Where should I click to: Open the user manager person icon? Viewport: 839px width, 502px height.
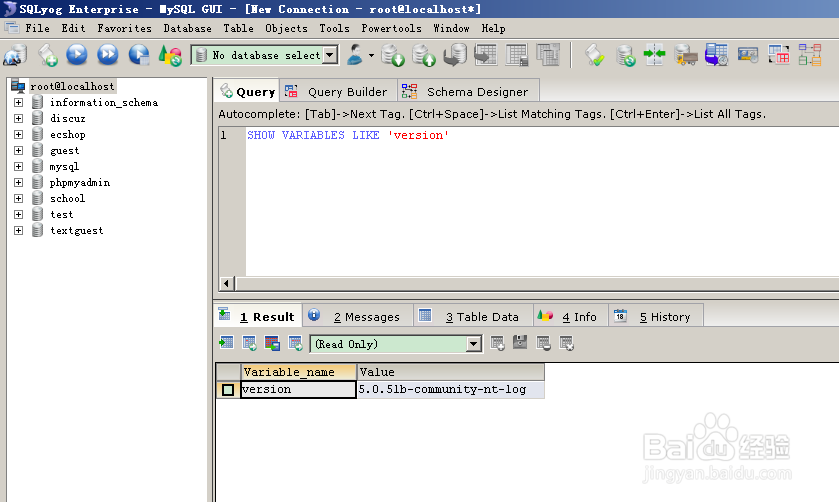(355, 55)
